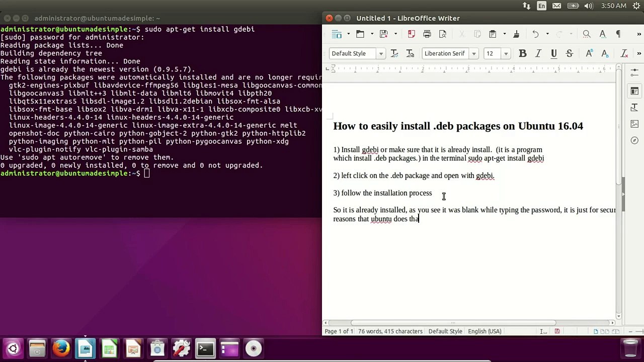Toggle the insert mode status bar indicator
644x362 pixels.
click(x=543, y=331)
